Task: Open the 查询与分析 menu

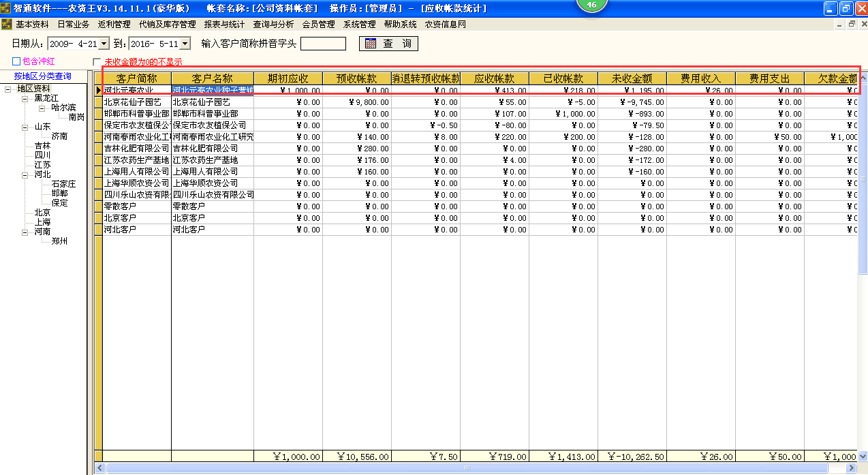Action: (x=274, y=24)
